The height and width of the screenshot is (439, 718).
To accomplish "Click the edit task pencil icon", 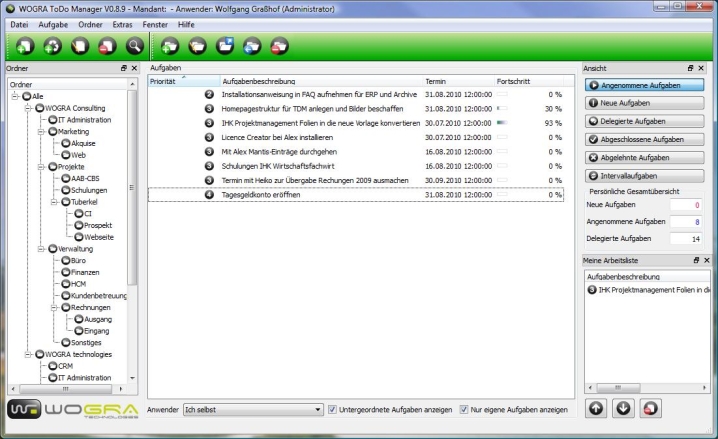I will coord(81,45).
